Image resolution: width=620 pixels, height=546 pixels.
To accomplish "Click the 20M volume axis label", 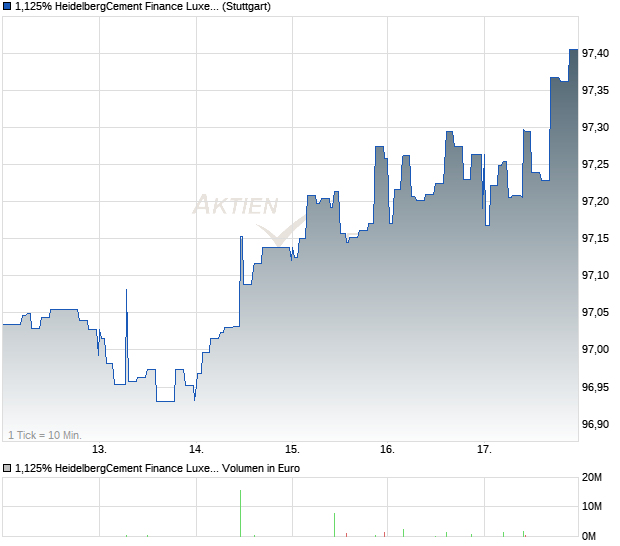I will point(592,478).
